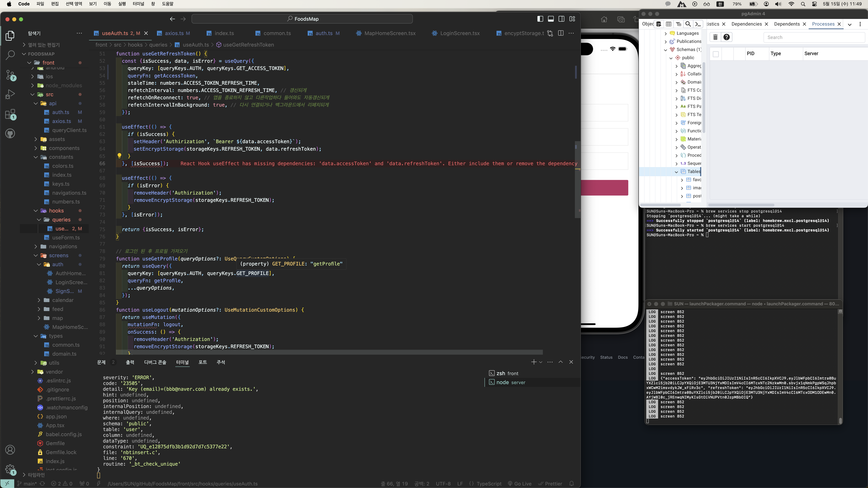
Task: Click the pgAdmin Search Objects magnifier icon
Action: pyautogui.click(x=688, y=24)
